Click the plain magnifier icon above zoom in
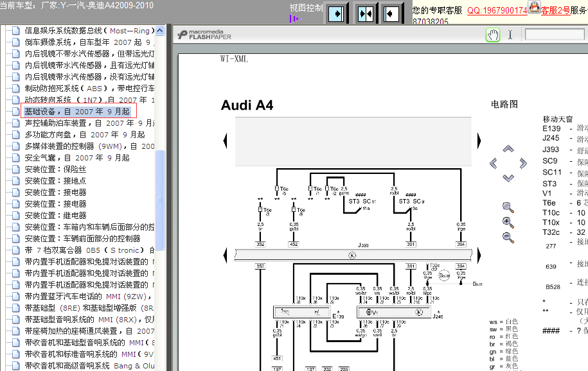Image resolution: width=588 pixels, height=371 pixels. click(508, 207)
